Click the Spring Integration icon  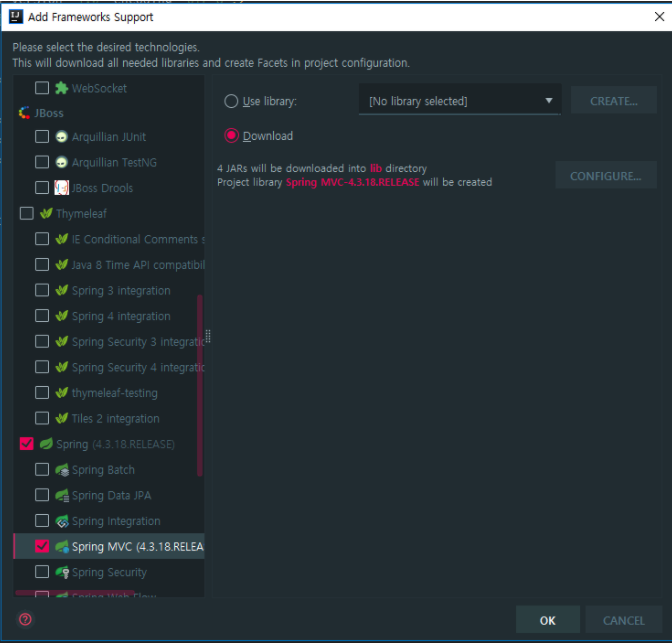62,521
